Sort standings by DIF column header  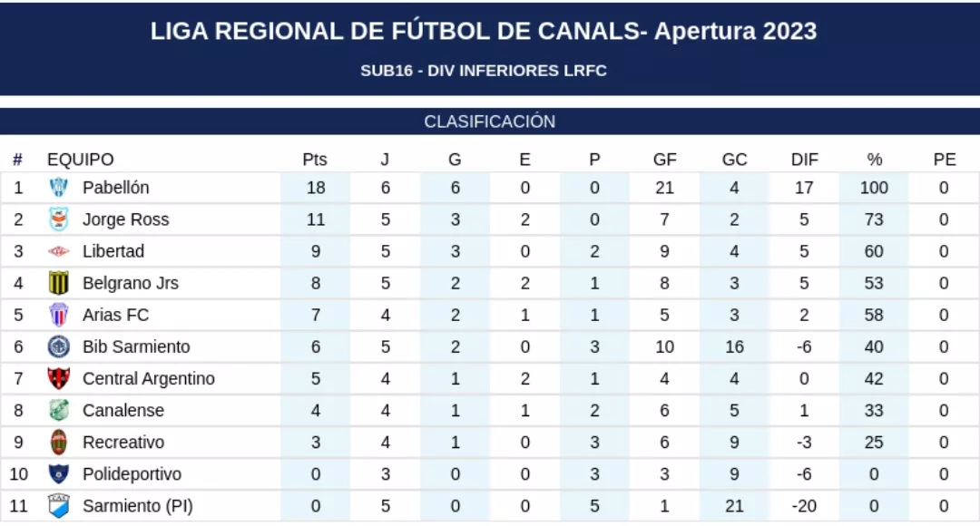coord(804,160)
